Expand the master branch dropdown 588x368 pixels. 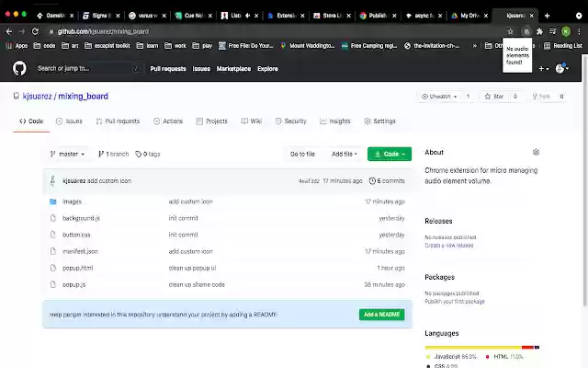coord(67,154)
